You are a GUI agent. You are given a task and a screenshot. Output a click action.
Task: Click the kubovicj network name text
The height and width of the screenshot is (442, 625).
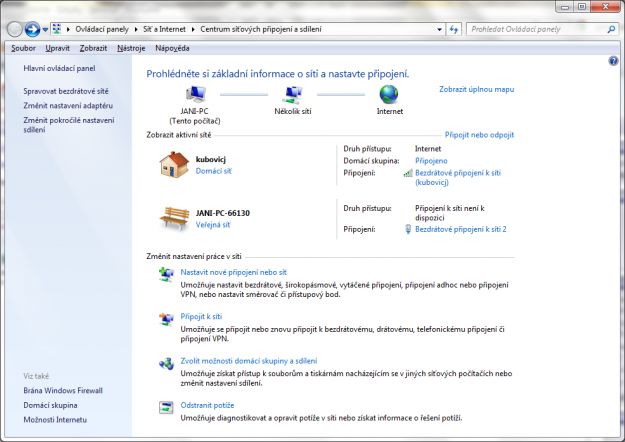pos(210,159)
